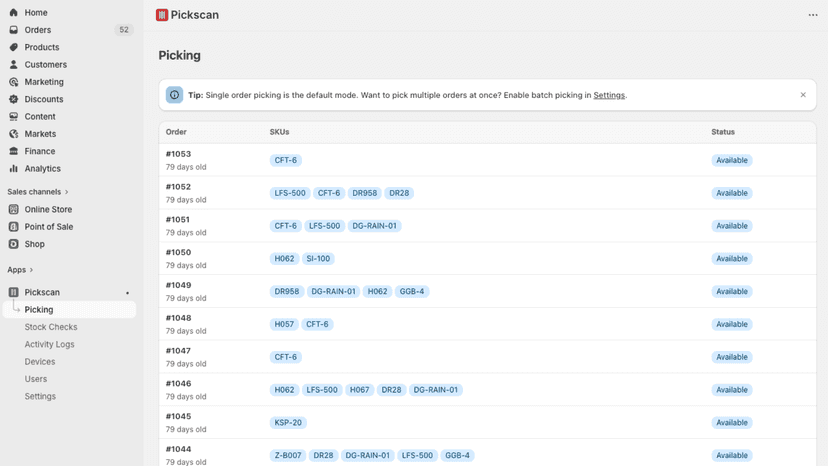Click the Finance bank icon
828x466 pixels.
[x=14, y=151]
